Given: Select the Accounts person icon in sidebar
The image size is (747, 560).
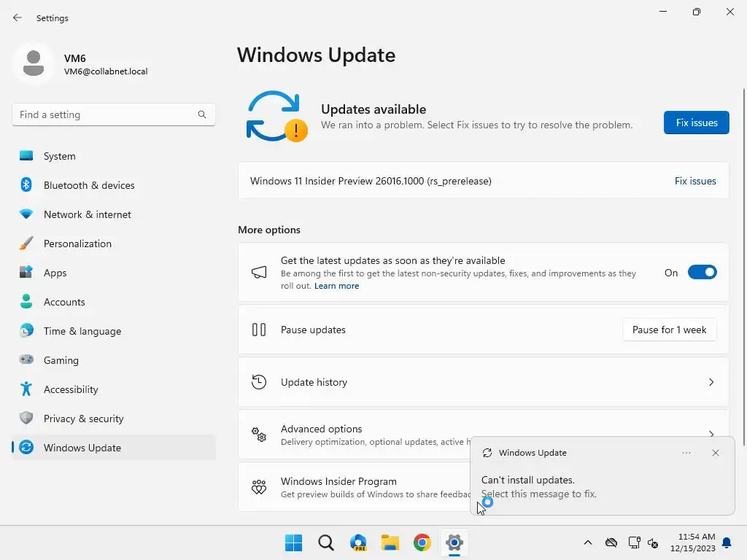Looking at the screenshot, I should click(26, 301).
